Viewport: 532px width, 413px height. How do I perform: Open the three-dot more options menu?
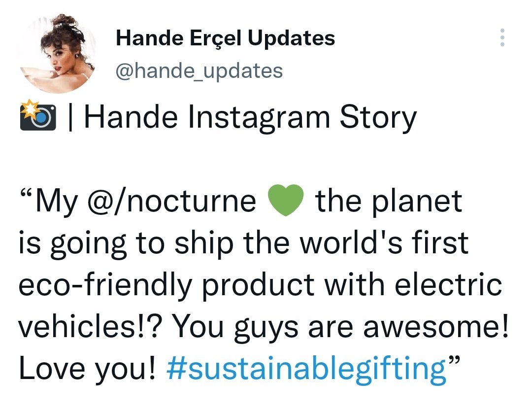[502, 37]
